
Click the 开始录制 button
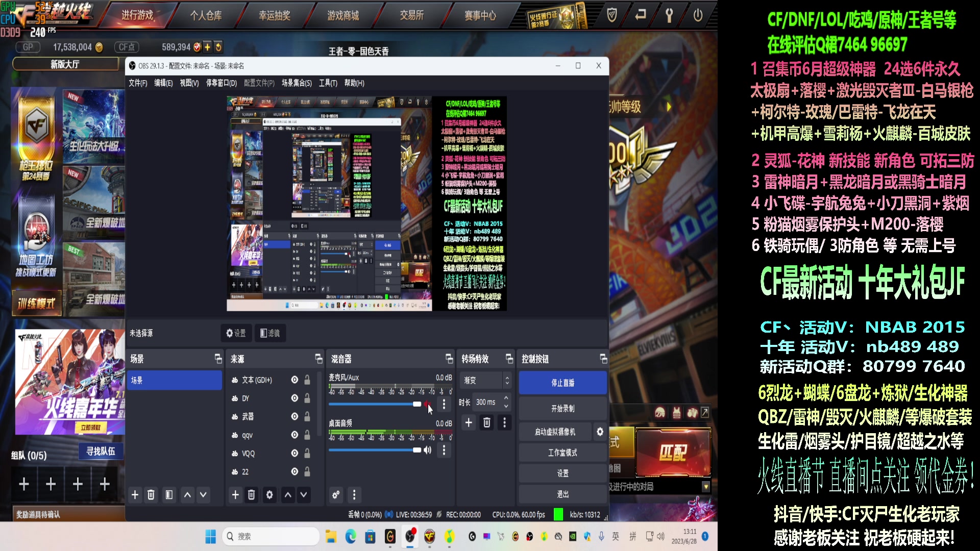562,409
